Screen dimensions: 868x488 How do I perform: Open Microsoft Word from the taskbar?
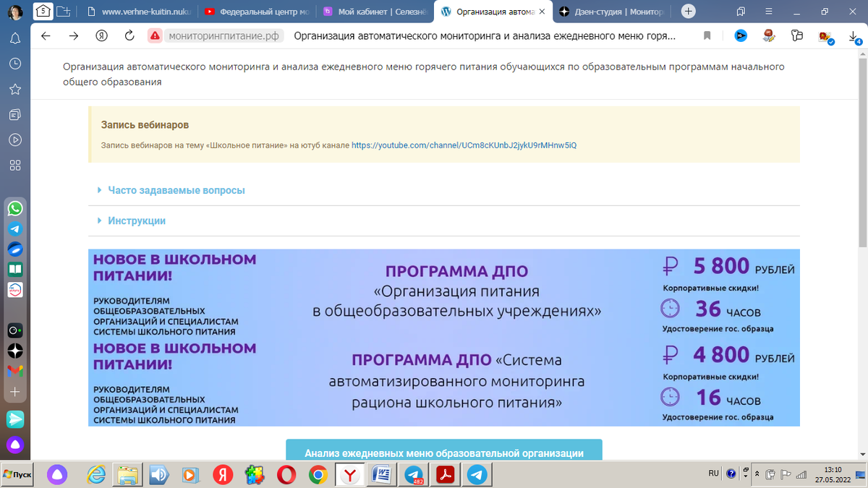pos(381,475)
